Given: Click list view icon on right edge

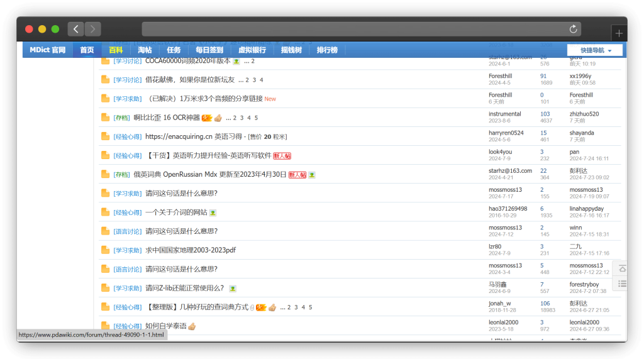Looking at the screenshot, I should coord(622,284).
